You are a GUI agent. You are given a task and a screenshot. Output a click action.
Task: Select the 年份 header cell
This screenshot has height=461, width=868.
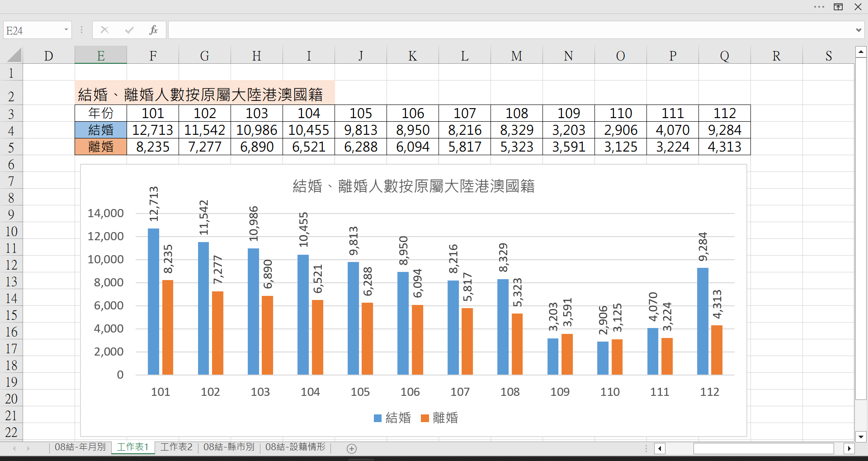[101, 113]
